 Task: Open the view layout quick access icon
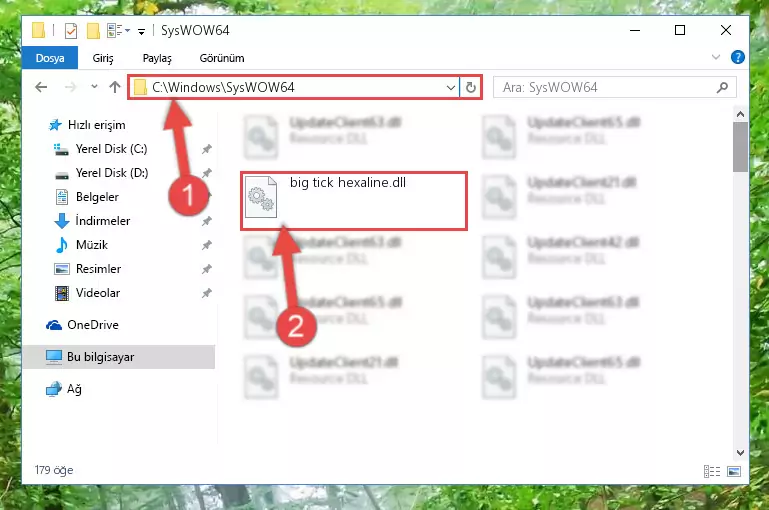(x=118, y=30)
